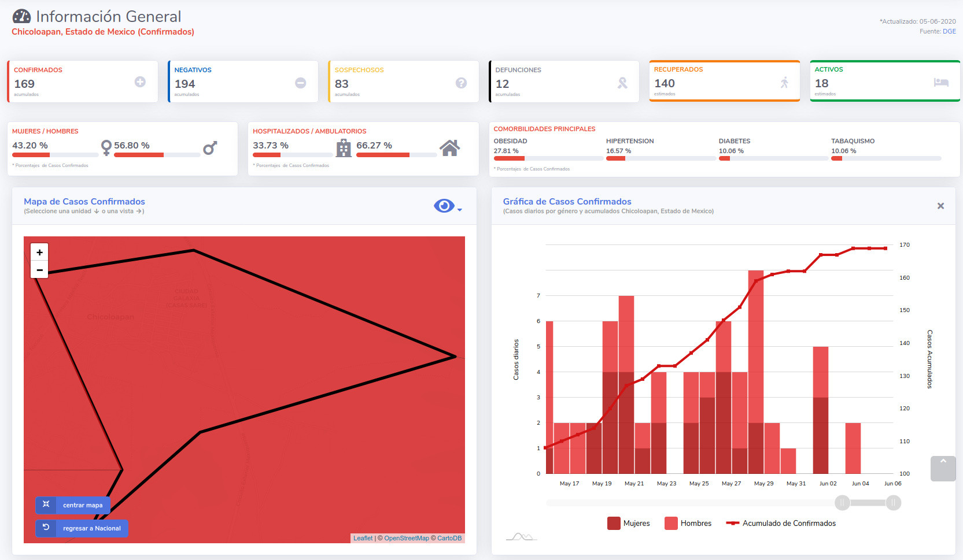Select the Sospechosos 83 card
The width and height of the screenshot is (963, 560).
[x=404, y=81]
